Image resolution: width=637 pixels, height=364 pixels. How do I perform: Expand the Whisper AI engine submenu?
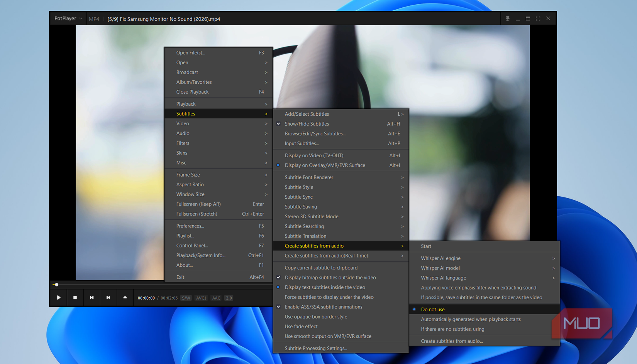pyautogui.click(x=440, y=258)
